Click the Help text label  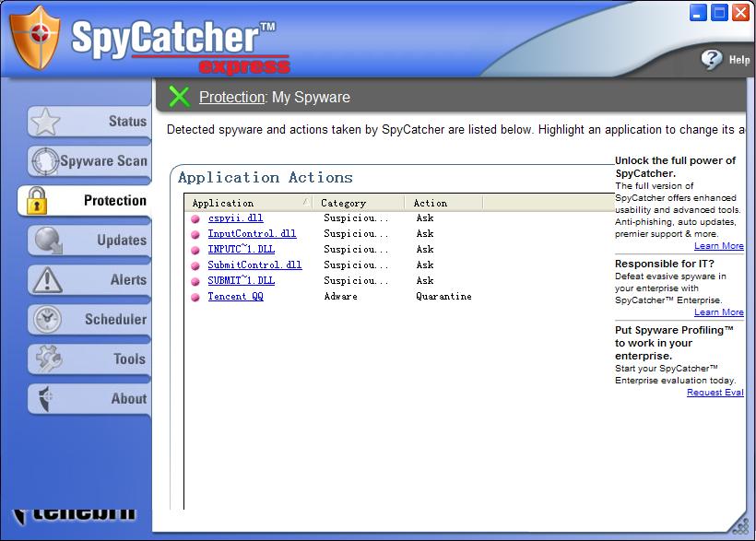(739, 60)
